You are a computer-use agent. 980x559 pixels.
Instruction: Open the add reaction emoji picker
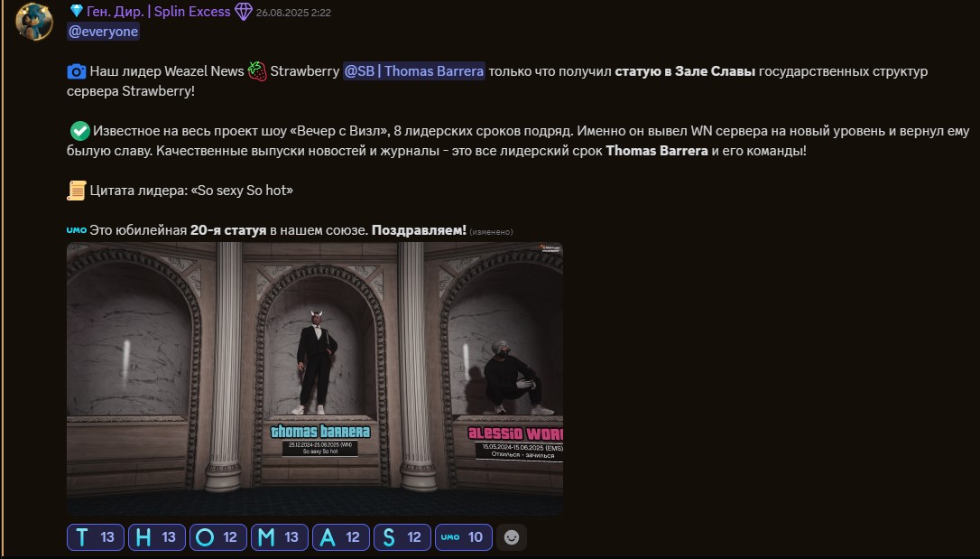click(x=511, y=537)
